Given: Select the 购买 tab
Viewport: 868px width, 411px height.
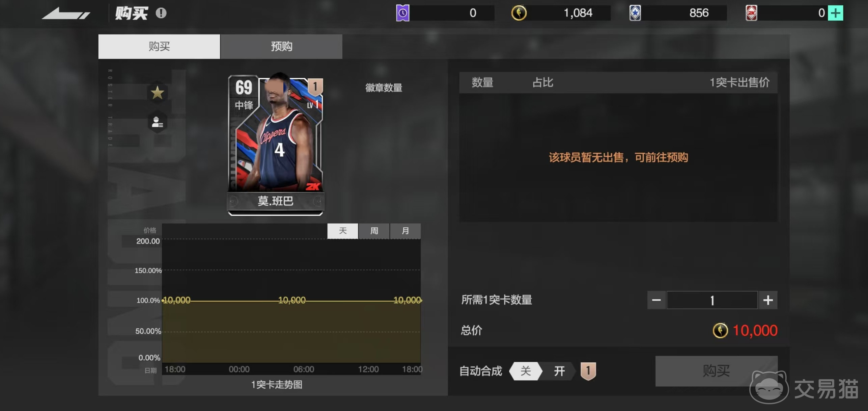Looking at the screenshot, I should (x=159, y=46).
